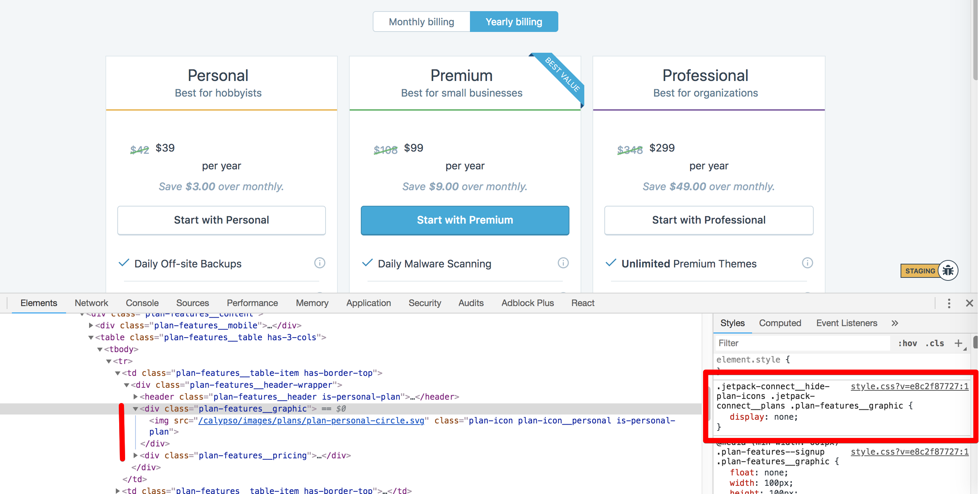Open element classes with .cls button
The image size is (980, 494).
pyautogui.click(x=934, y=343)
